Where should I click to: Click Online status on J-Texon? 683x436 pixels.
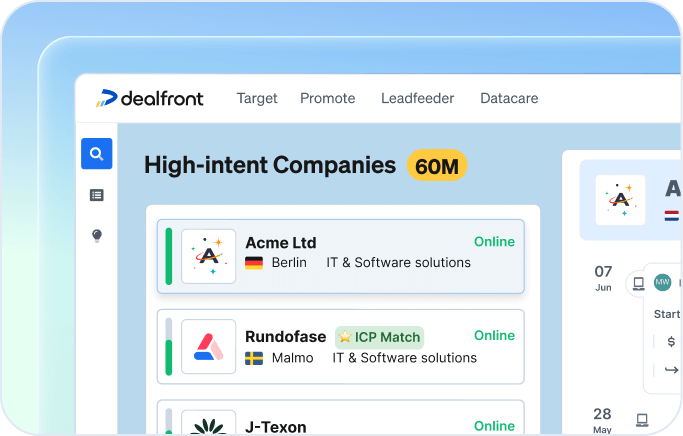(494, 426)
